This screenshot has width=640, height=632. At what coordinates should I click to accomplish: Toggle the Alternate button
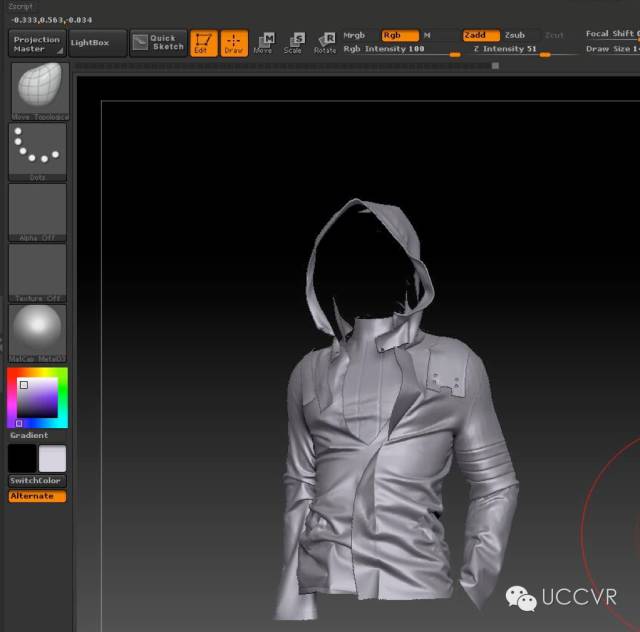coord(37,496)
